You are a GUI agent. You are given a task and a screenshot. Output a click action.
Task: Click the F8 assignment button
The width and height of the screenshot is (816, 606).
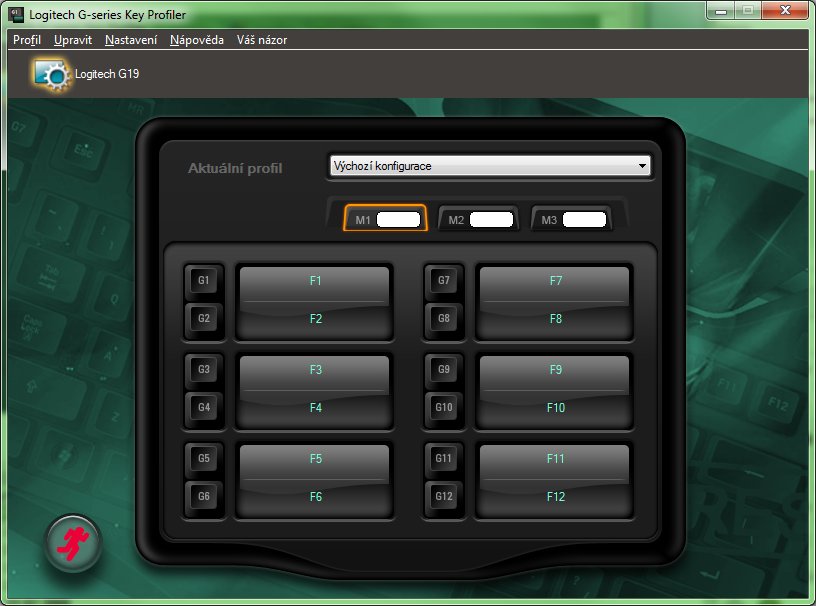pyautogui.click(x=555, y=320)
